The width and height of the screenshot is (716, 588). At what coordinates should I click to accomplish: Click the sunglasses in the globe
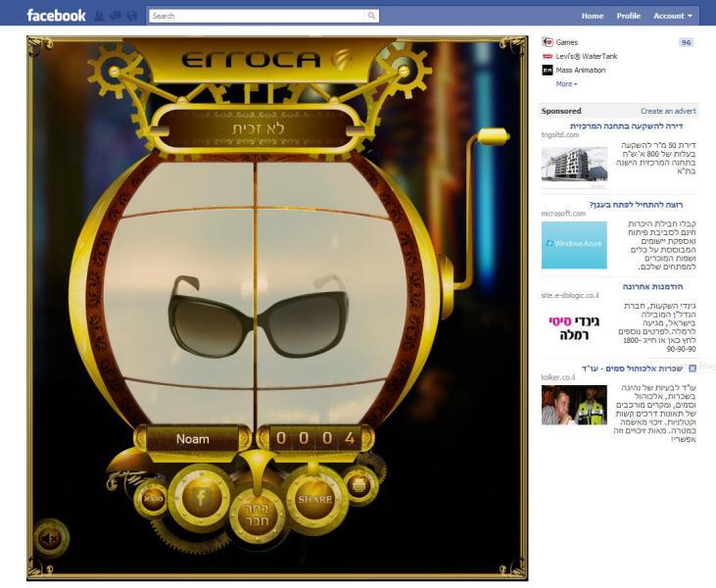point(258,317)
